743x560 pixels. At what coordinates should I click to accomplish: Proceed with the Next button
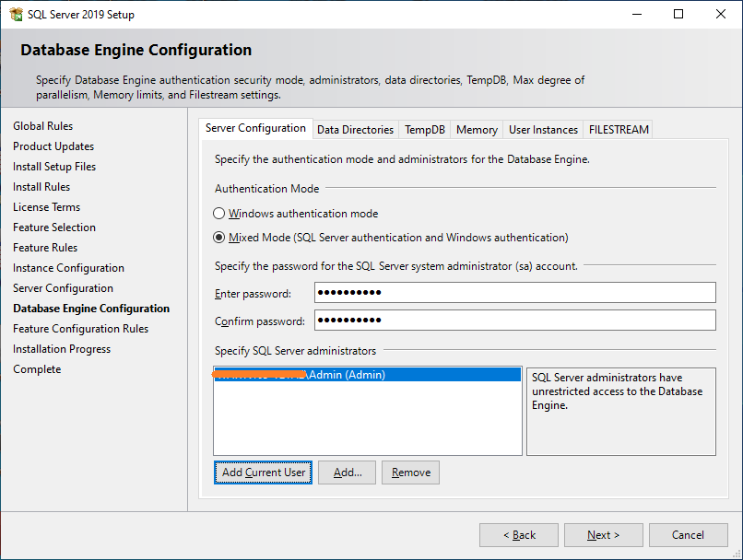pos(604,535)
